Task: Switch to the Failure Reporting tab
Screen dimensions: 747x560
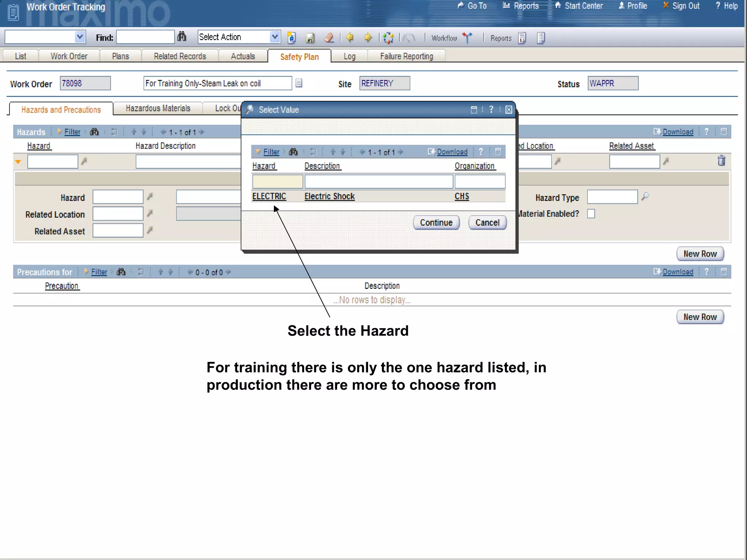Action: [x=406, y=57]
